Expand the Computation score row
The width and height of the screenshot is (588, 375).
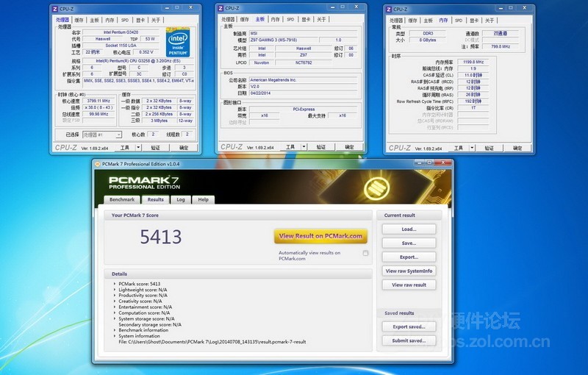click(x=115, y=312)
